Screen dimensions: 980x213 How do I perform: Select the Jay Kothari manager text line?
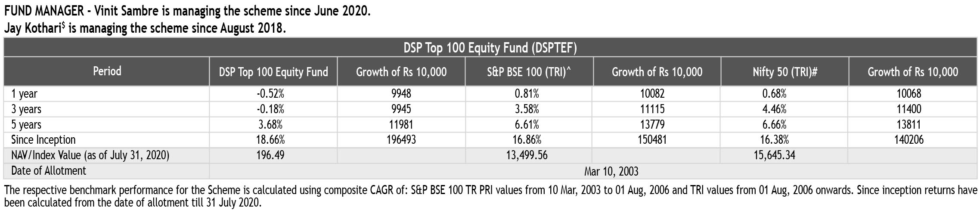pos(145,29)
